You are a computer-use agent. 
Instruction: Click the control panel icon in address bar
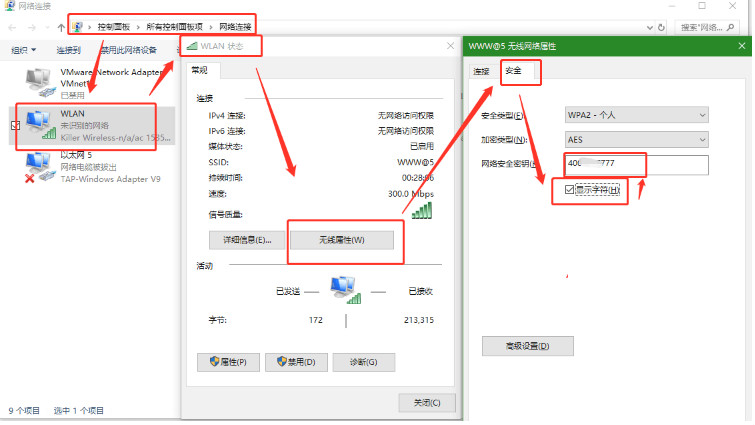(x=78, y=23)
